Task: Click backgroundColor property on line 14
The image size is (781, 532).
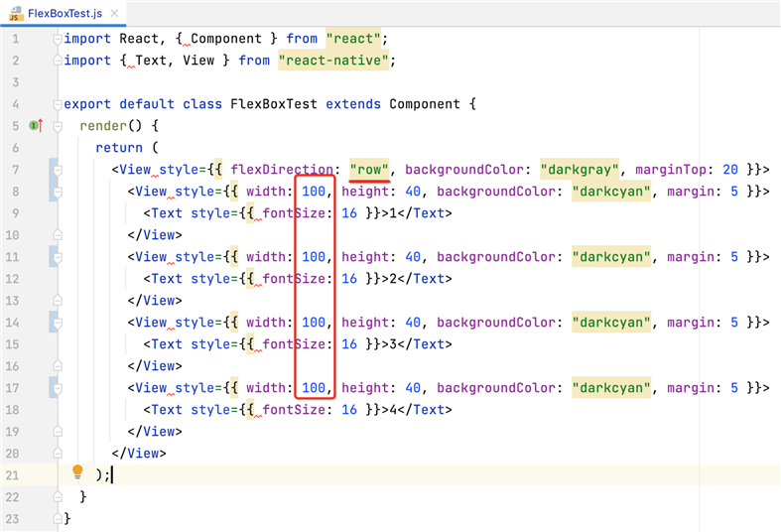Action: [495, 323]
